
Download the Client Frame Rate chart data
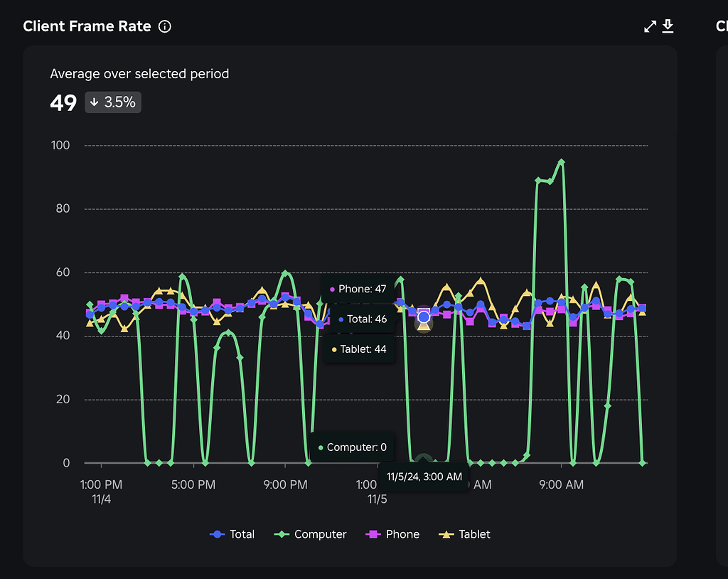pyautogui.click(x=668, y=26)
